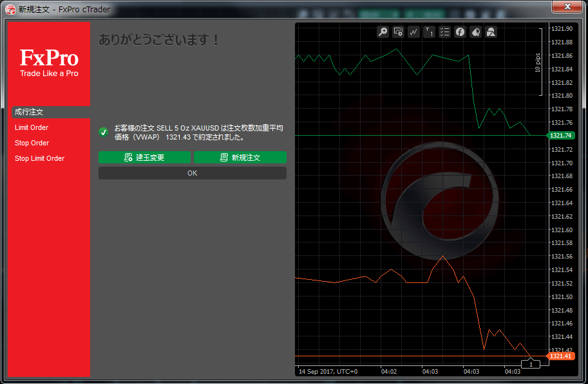Click the ありがとうございます heading
Screen dimensions: 588x384
point(158,40)
